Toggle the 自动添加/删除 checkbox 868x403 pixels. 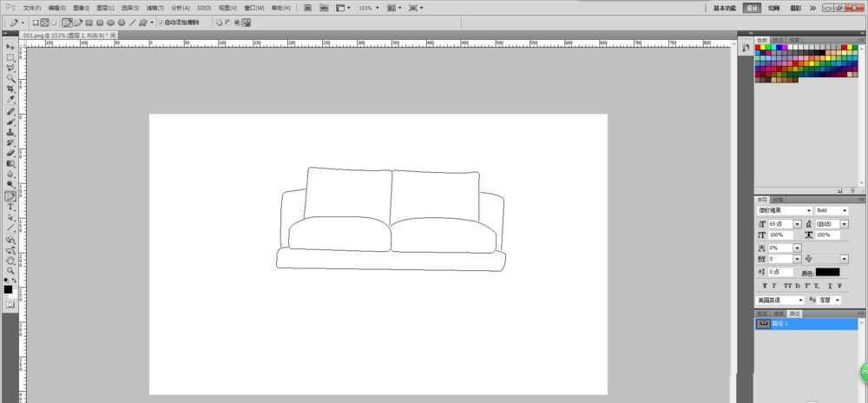pos(161,23)
